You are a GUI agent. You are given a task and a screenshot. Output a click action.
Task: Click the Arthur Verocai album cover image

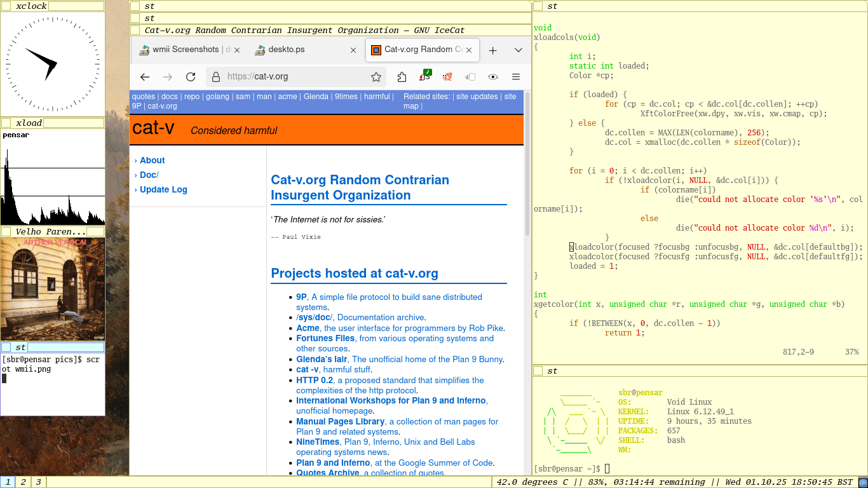(x=53, y=289)
